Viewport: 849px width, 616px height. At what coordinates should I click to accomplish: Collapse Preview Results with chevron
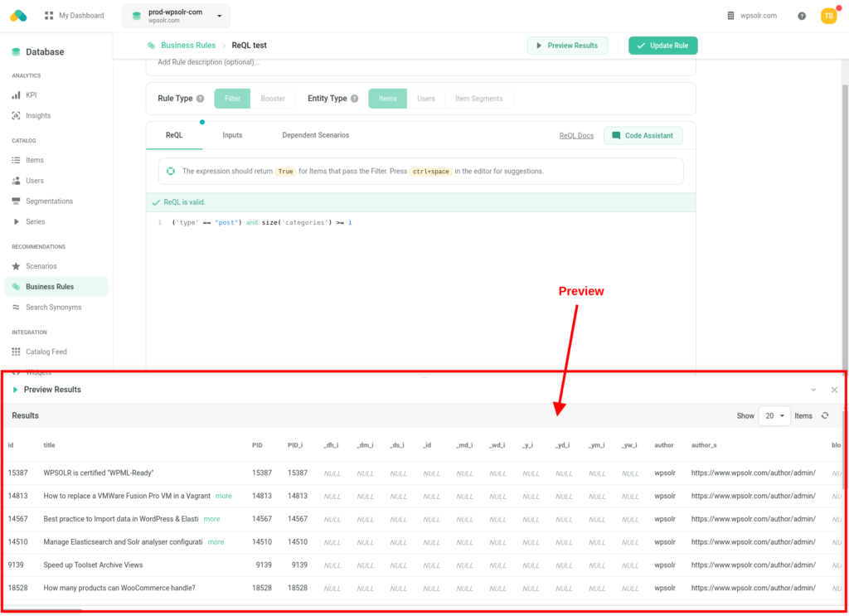click(813, 390)
